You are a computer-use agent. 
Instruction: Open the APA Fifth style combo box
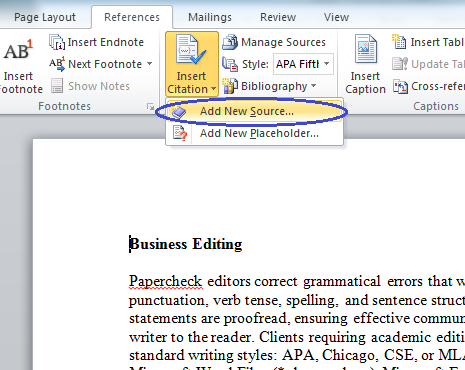(303, 64)
